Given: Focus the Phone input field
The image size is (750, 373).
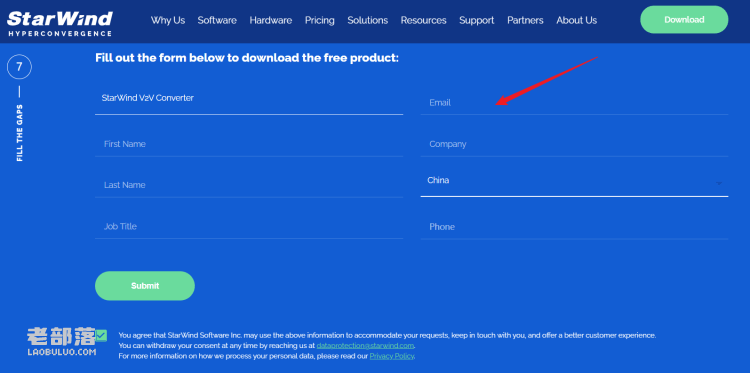Looking at the screenshot, I should [574, 227].
